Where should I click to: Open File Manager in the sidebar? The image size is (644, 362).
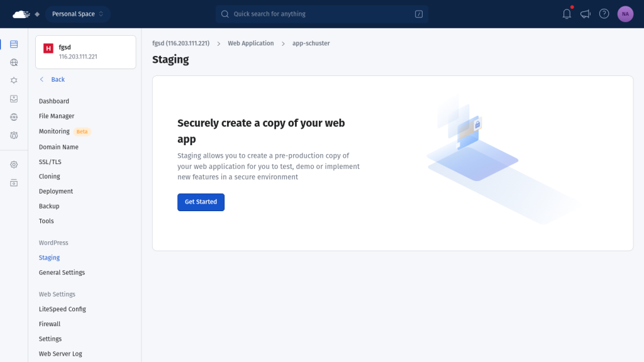(x=57, y=116)
